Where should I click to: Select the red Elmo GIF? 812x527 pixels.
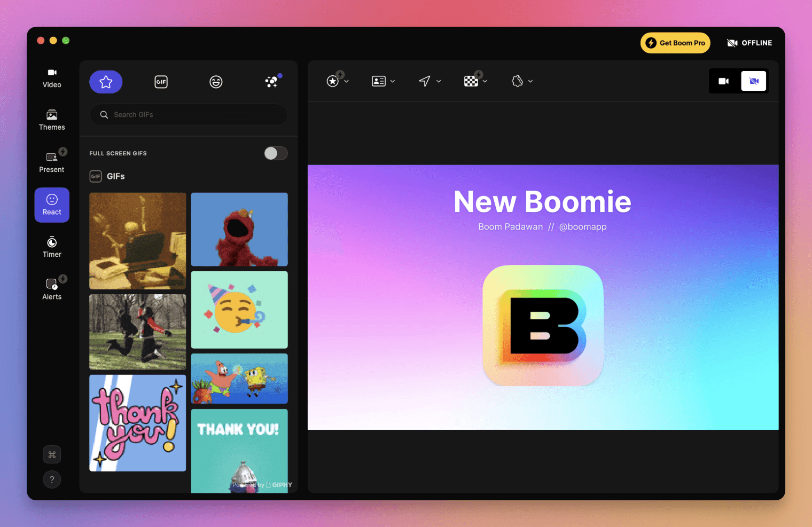239,230
